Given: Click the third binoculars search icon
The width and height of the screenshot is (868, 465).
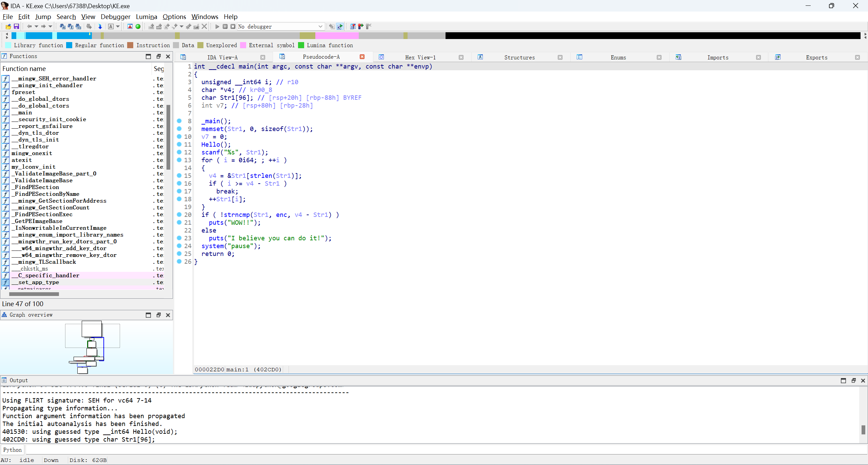Looking at the screenshot, I should 78,26.
